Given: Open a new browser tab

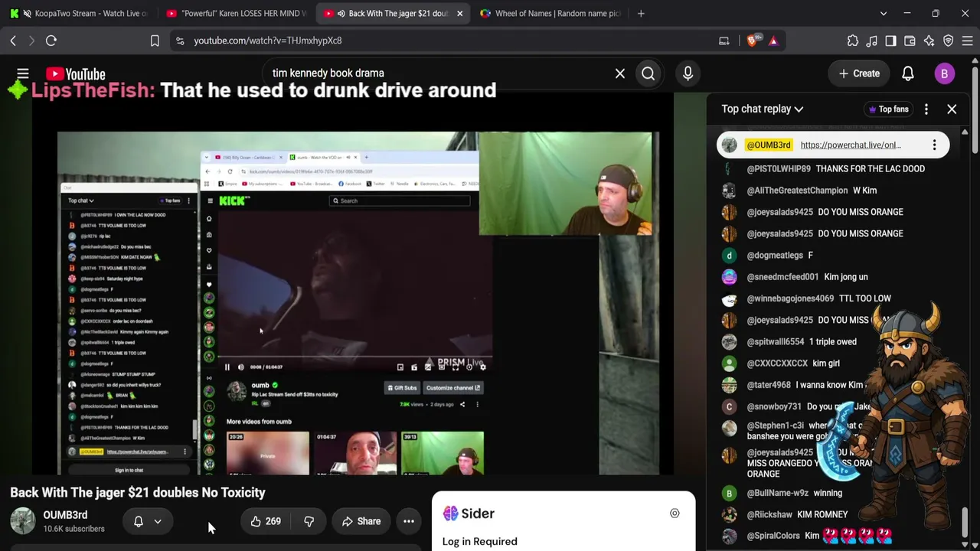Looking at the screenshot, I should [641, 13].
